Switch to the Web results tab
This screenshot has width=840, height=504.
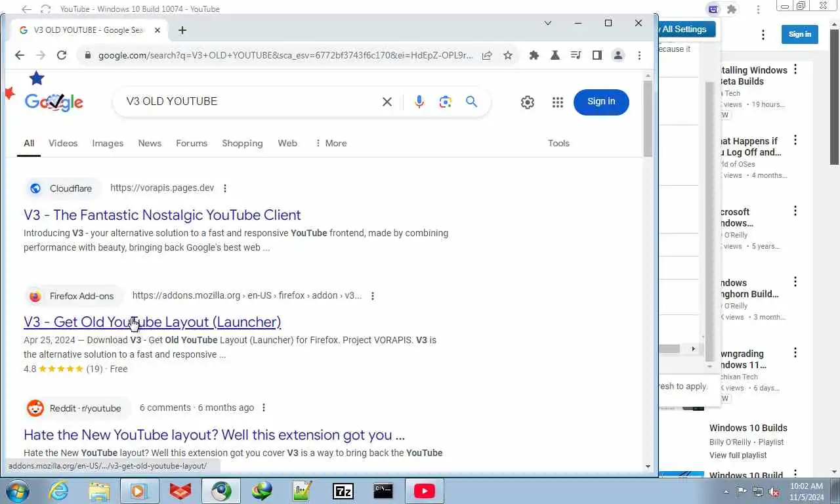tap(287, 143)
